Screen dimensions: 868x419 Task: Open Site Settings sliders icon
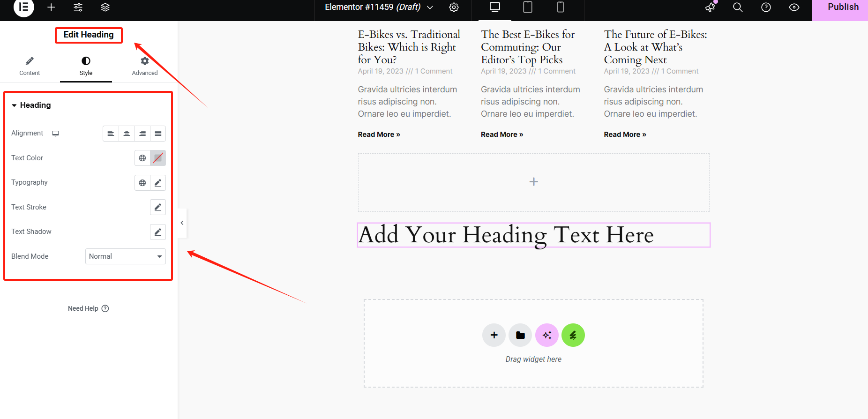78,7
